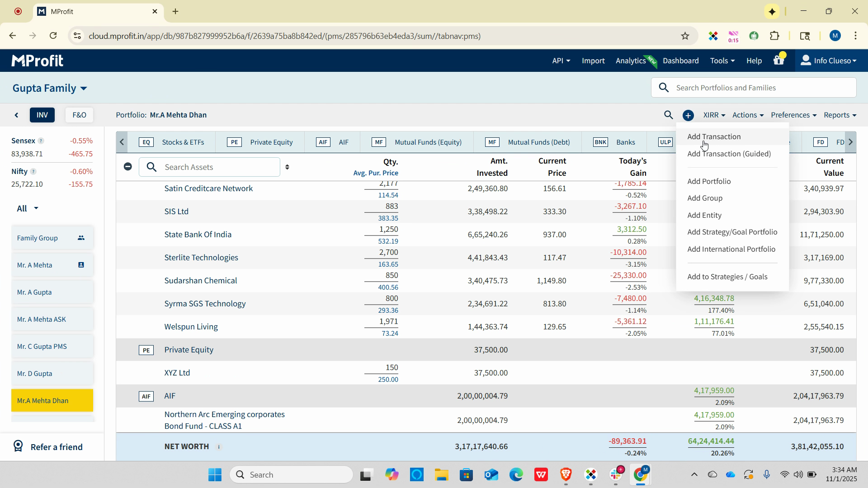Click Refer a friend link

tap(57, 447)
